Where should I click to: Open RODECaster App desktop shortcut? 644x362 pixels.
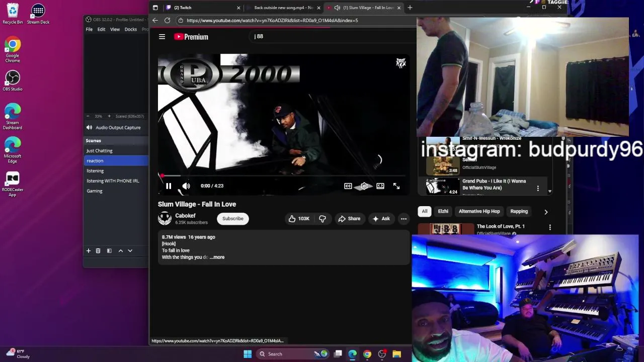click(13, 185)
